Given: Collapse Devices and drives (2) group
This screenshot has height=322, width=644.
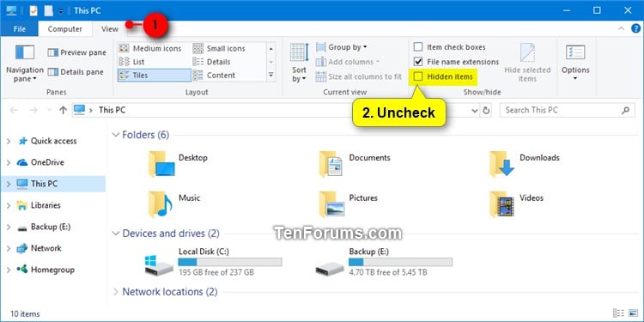Looking at the screenshot, I should click(116, 234).
